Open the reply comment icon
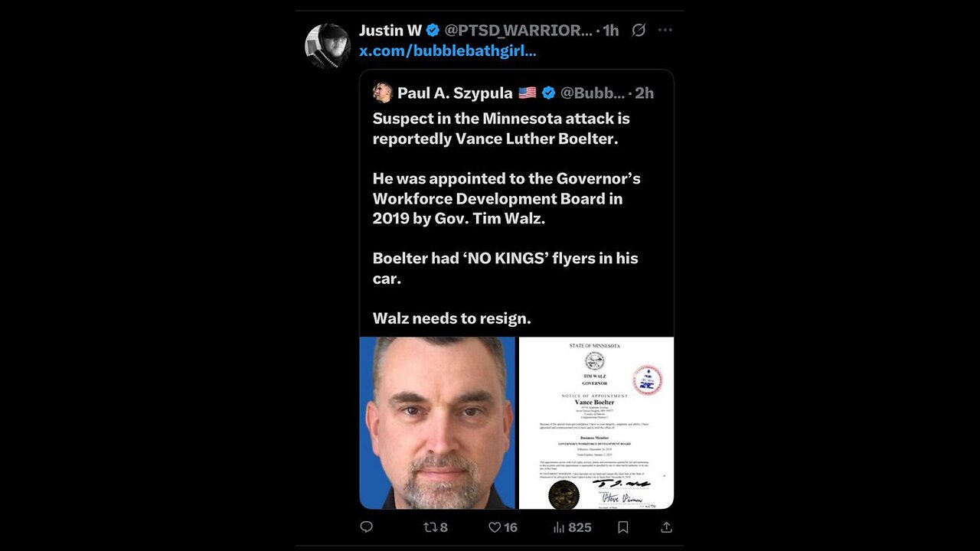The width and height of the screenshot is (980, 551). (366, 527)
